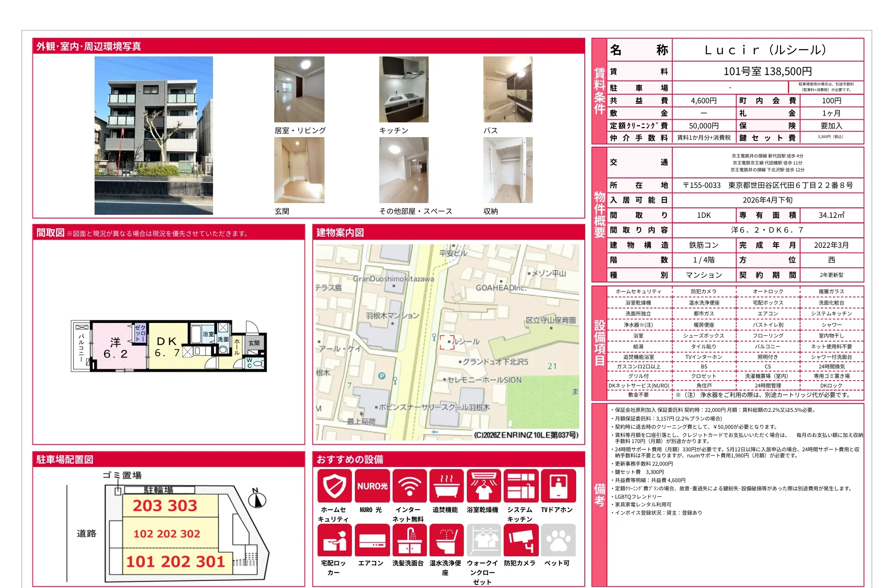Click the 追焚機能 bathtub icon
This screenshot has width=892, height=588.
446,486
